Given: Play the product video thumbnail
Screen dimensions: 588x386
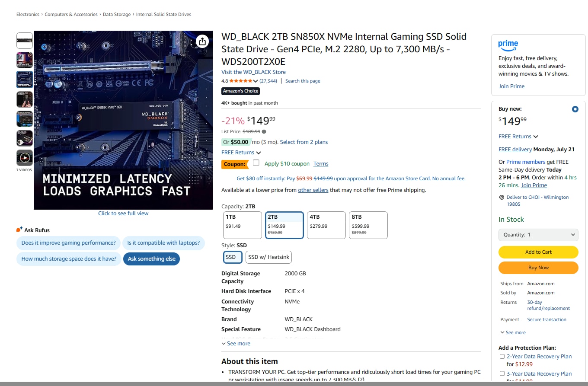Looking at the screenshot, I should (x=25, y=158).
